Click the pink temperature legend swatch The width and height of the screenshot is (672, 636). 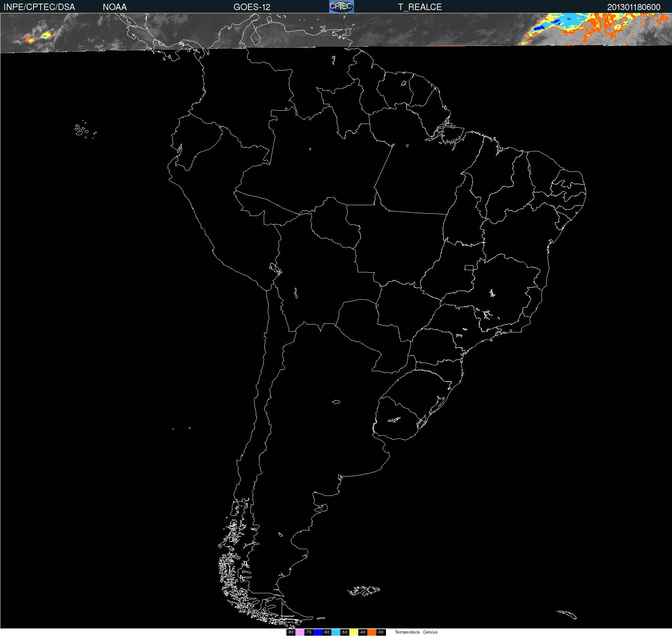[300, 632]
